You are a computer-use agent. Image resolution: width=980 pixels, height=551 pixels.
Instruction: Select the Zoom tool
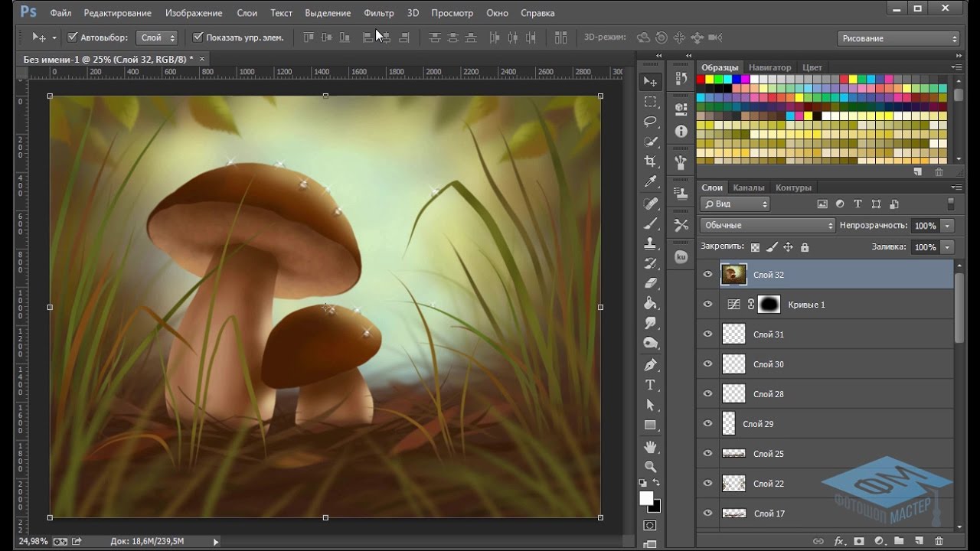pyautogui.click(x=650, y=466)
